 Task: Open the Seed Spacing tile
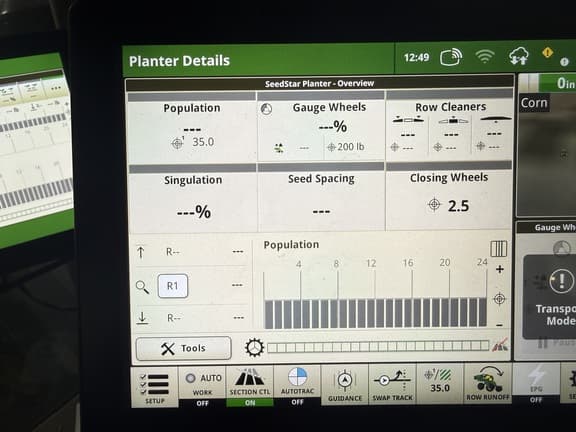(321, 197)
